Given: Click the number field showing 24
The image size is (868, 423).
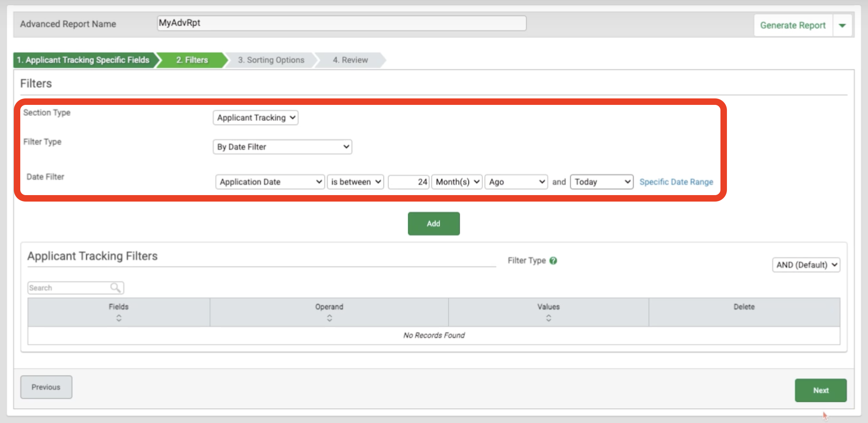Looking at the screenshot, I should (409, 182).
